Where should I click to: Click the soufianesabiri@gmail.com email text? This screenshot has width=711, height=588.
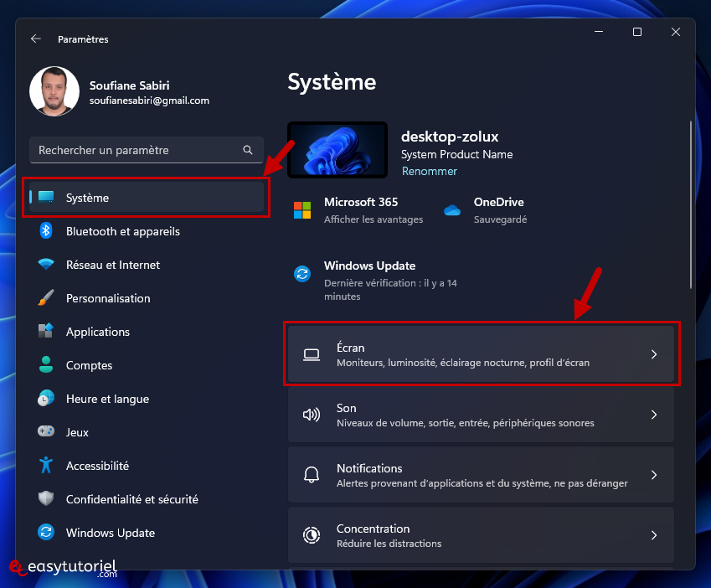(x=149, y=101)
